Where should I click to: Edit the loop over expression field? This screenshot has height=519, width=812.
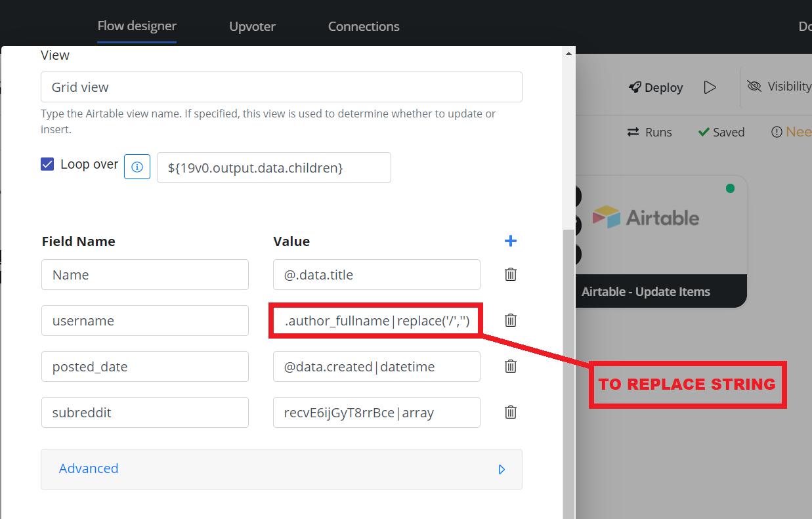click(274, 167)
